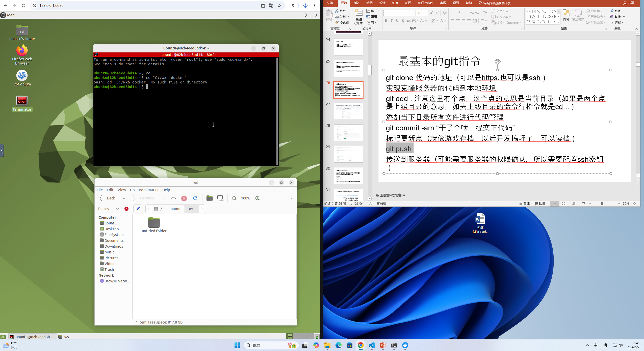Click the Share (共享) button in PowerPoint

click(629, 3)
